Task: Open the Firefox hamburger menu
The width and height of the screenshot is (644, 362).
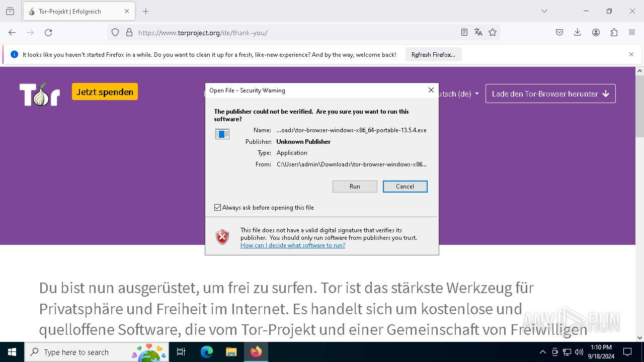Action: coord(632,33)
